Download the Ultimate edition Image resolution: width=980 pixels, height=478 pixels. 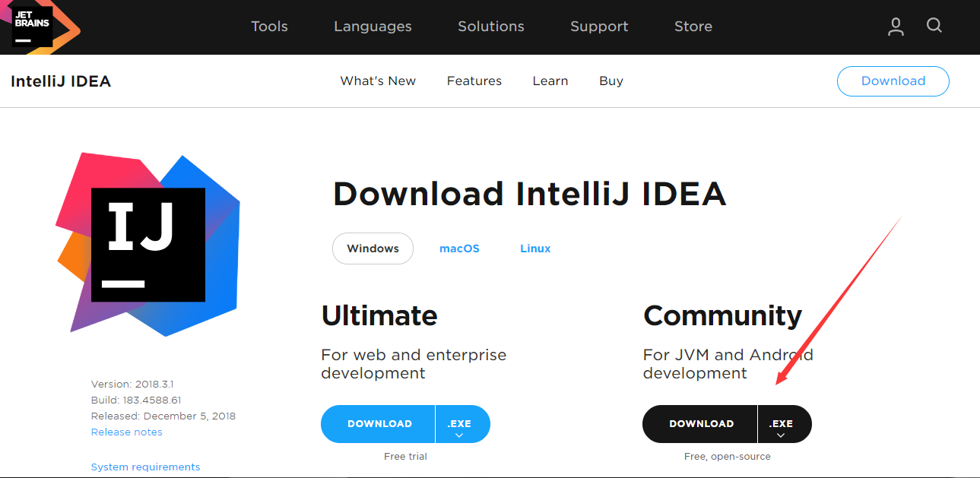click(x=378, y=424)
